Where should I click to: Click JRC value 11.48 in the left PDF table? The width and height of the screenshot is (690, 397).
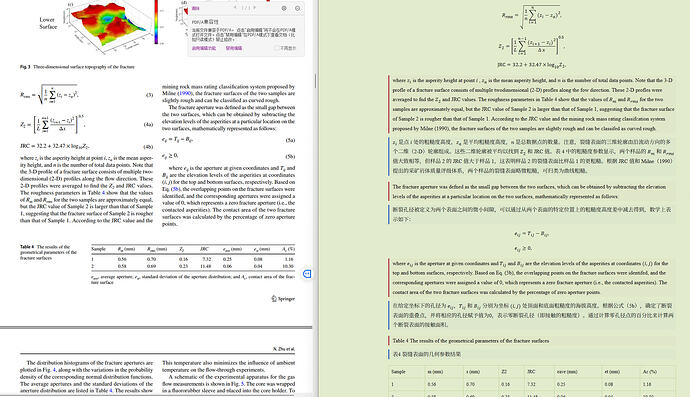[x=206, y=266]
